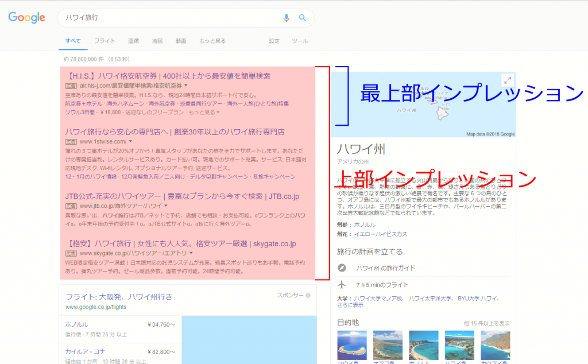The image size is (588, 364).
Task: Open the ツール menu
Action: point(300,41)
